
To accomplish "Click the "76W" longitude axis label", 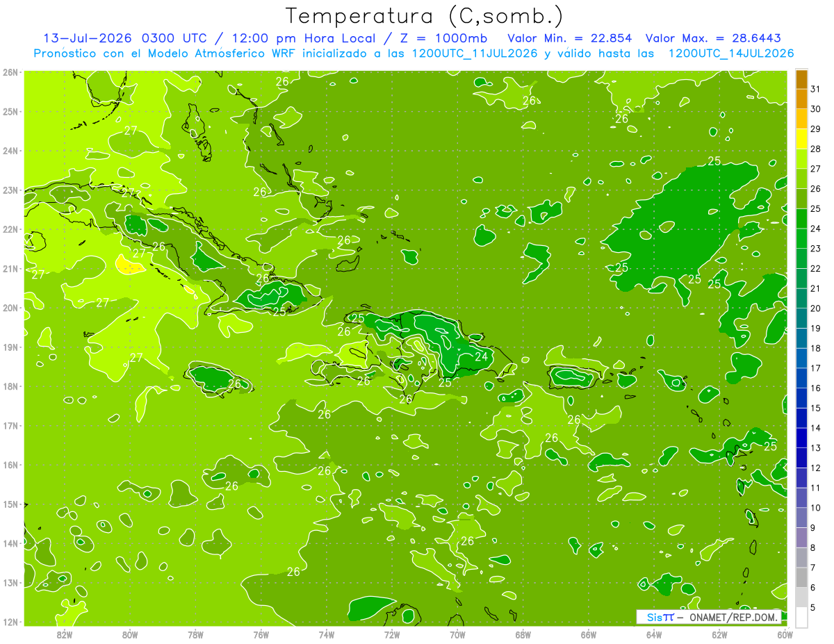I will (x=261, y=635).
